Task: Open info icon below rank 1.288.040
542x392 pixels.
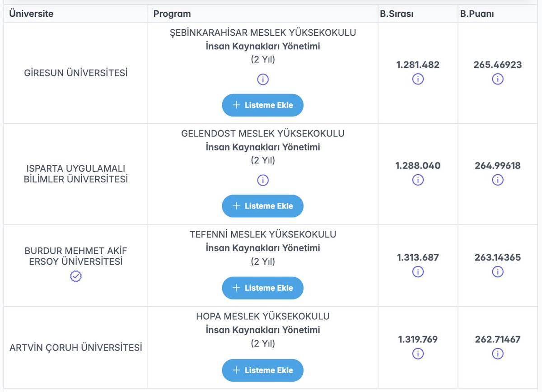Action: pos(418,180)
